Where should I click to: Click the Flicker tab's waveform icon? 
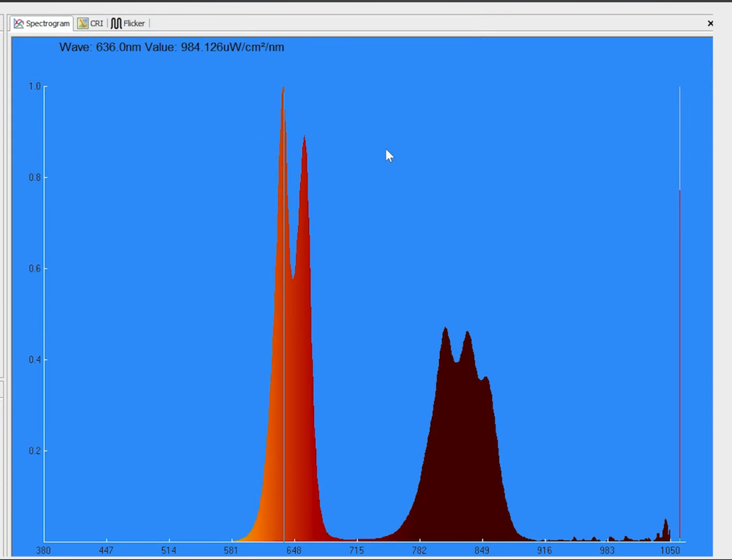tap(116, 23)
